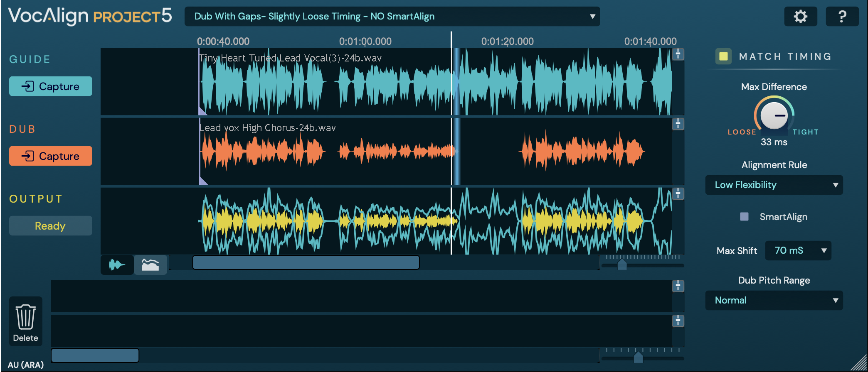Expand the Alignment Rule Low Flexibility dropdown
This screenshot has height=372, width=868.
pyautogui.click(x=774, y=185)
